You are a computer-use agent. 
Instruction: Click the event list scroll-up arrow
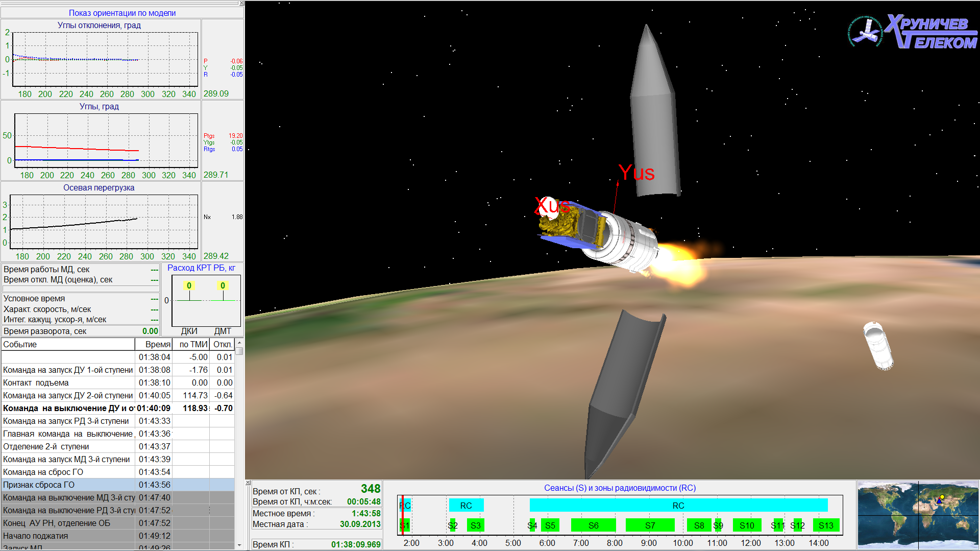[x=239, y=343]
